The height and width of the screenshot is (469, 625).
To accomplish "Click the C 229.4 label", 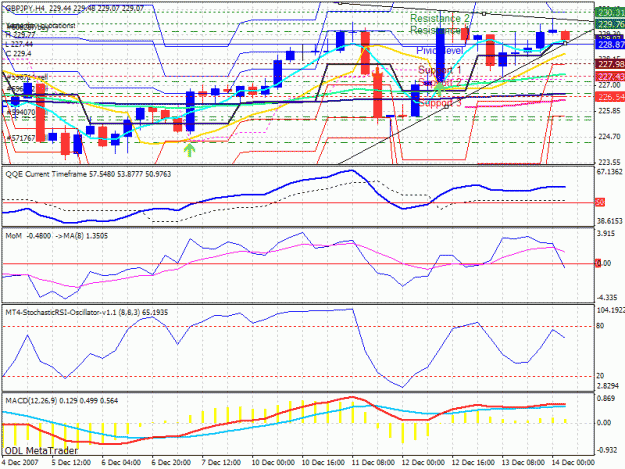I will pyautogui.click(x=18, y=53).
